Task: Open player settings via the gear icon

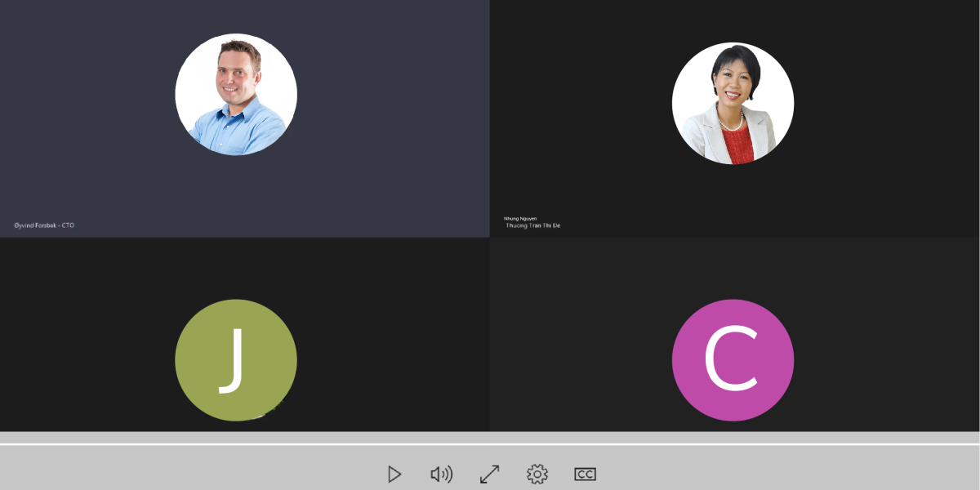Action: (537, 474)
